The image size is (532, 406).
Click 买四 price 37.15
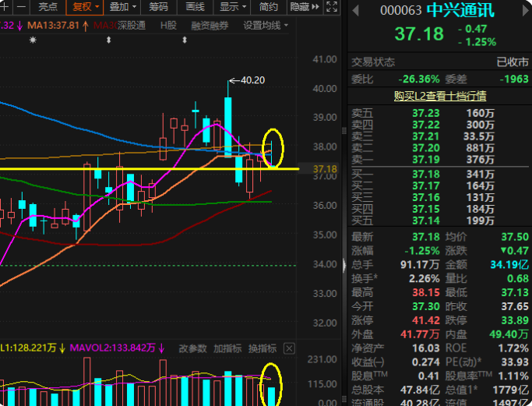(426, 209)
